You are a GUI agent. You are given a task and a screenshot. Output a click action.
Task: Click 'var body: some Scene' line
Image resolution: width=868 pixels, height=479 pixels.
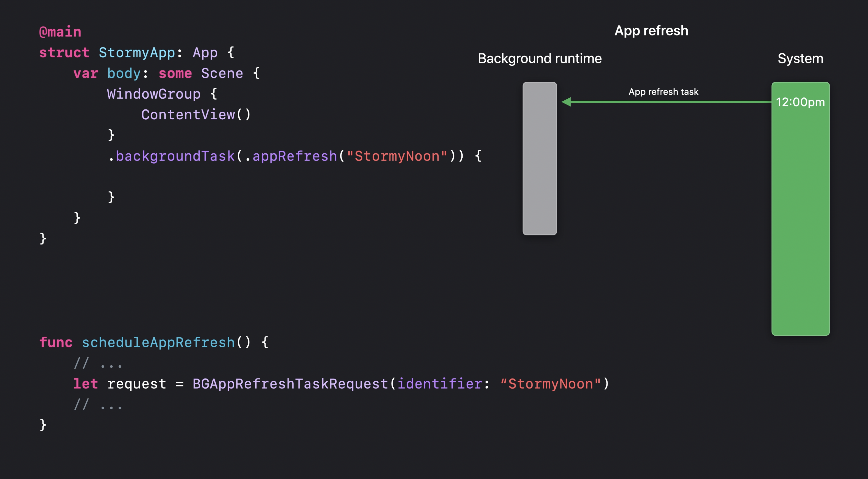[x=167, y=73]
